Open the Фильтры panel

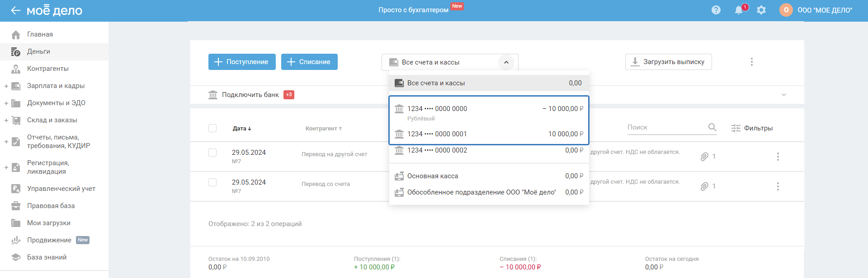pyautogui.click(x=752, y=128)
